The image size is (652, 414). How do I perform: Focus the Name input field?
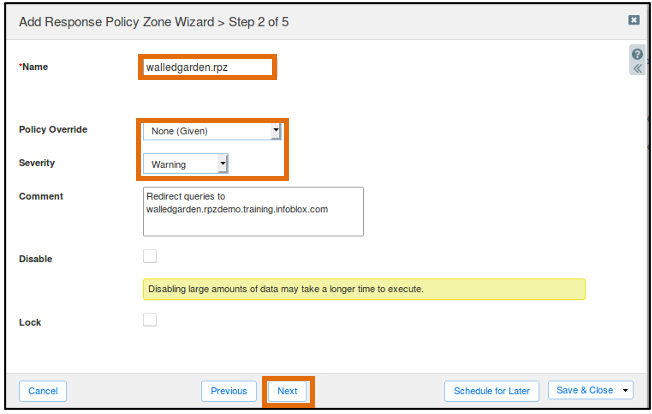point(207,67)
